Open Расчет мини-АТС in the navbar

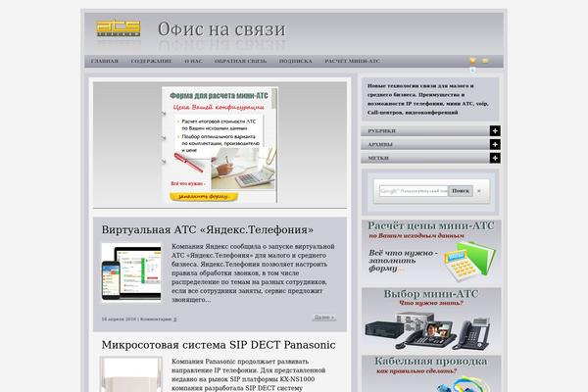[352, 61]
